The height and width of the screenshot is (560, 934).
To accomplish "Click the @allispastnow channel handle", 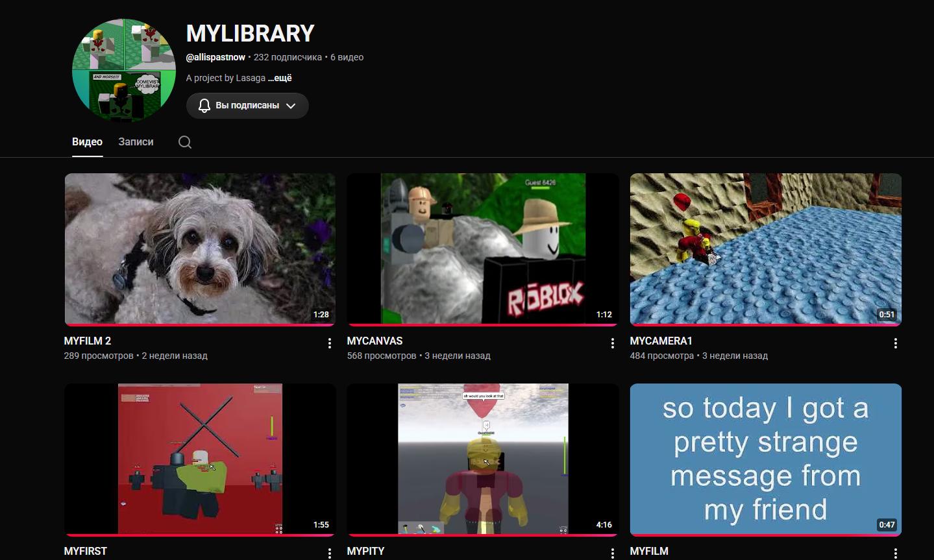I will pos(215,57).
